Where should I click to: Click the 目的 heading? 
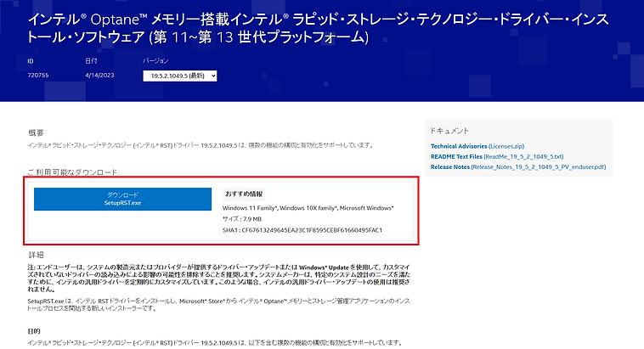tap(34, 331)
